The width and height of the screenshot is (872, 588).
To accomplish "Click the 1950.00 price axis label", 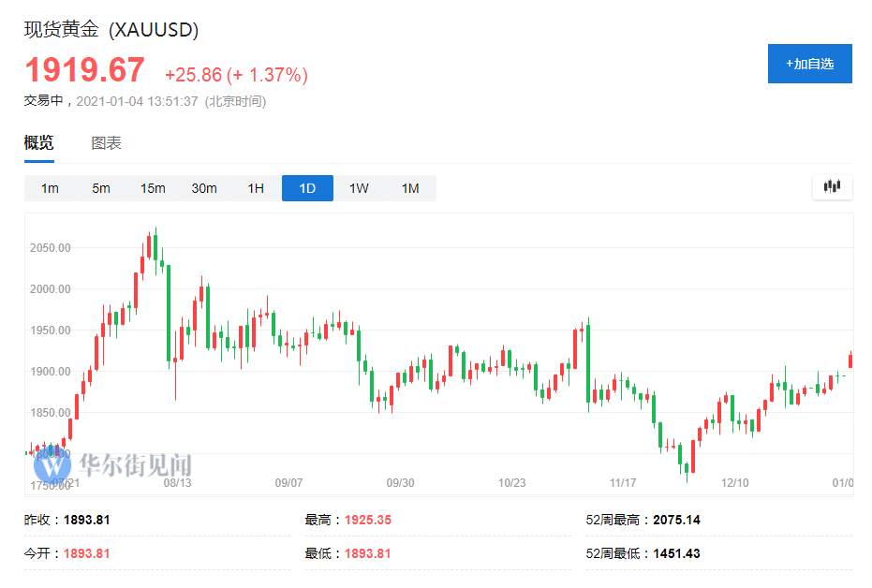I will pos(50,331).
